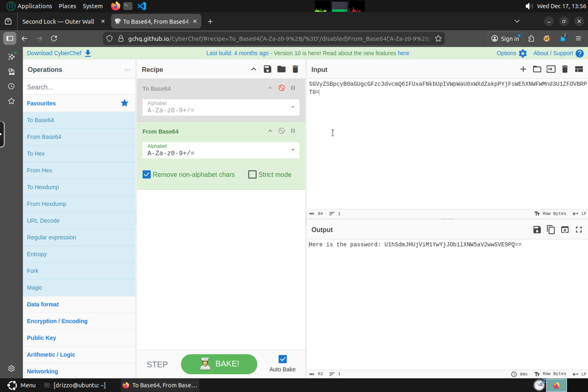
Task: Collapse the From Base64 operation
Action: [270, 131]
